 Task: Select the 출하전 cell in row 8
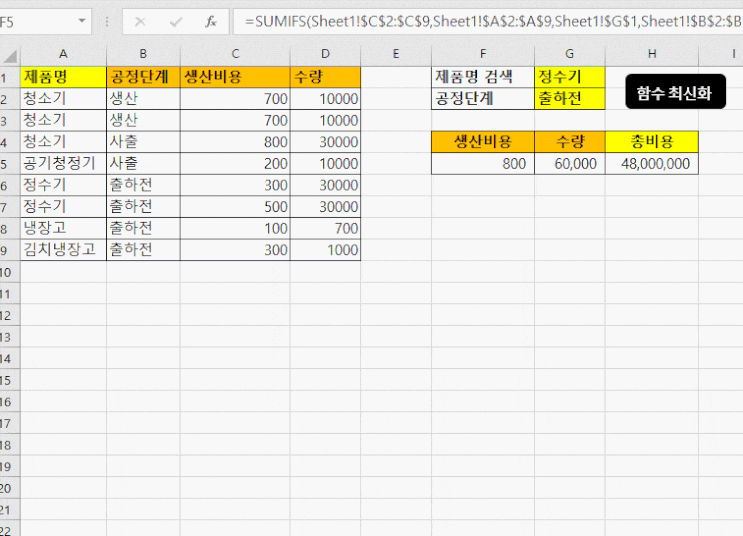[143, 228]
